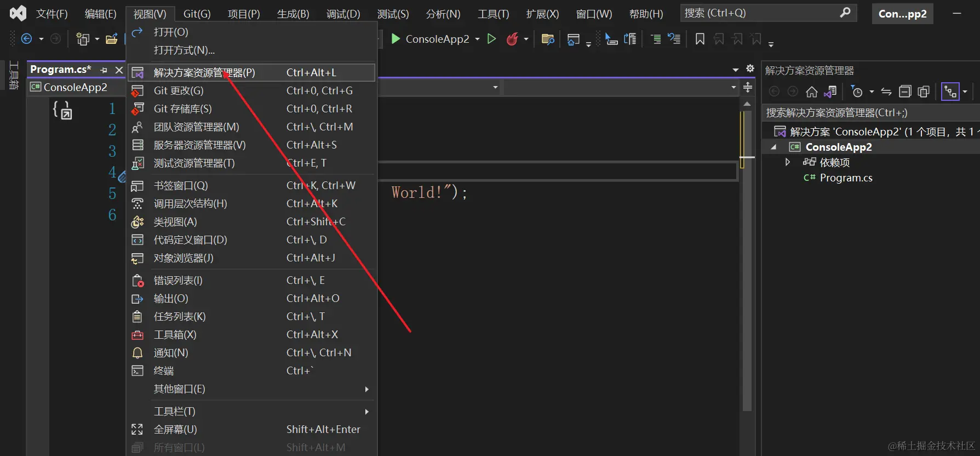Screen dimensions: 980x456
Task: Click the Visual Studio logo icon
Action: pyautogui.click(x=18, y=13)
